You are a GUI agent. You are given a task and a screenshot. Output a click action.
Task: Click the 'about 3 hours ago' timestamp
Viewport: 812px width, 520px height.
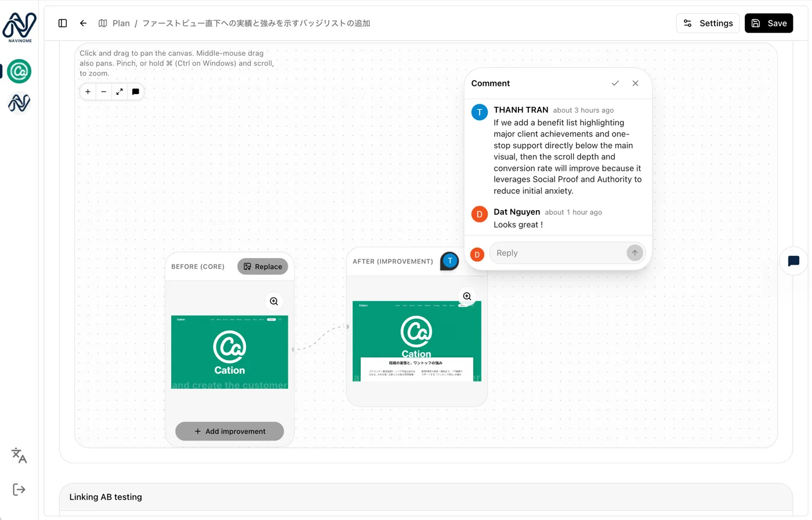coord(583,110)
